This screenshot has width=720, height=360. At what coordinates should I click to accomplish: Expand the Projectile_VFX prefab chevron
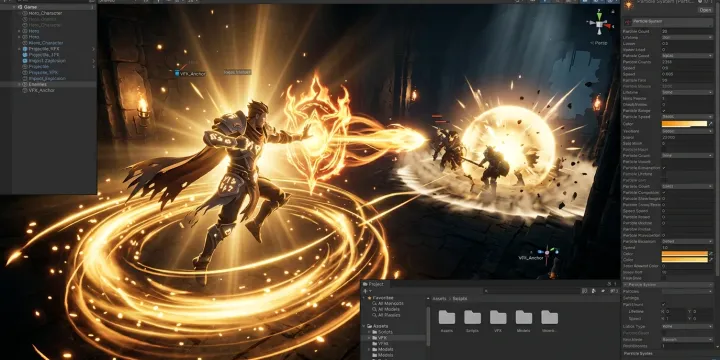coord(94,49)
